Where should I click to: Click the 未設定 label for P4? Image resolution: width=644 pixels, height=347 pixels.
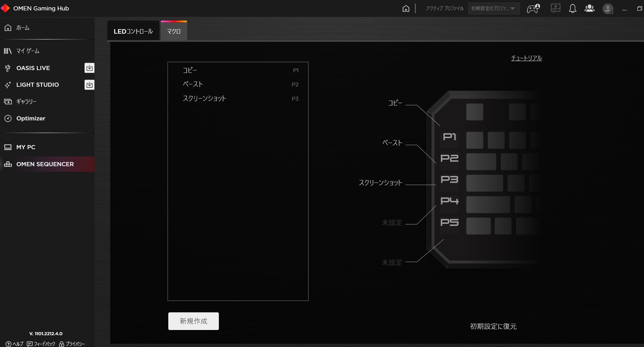coord(392,223)
